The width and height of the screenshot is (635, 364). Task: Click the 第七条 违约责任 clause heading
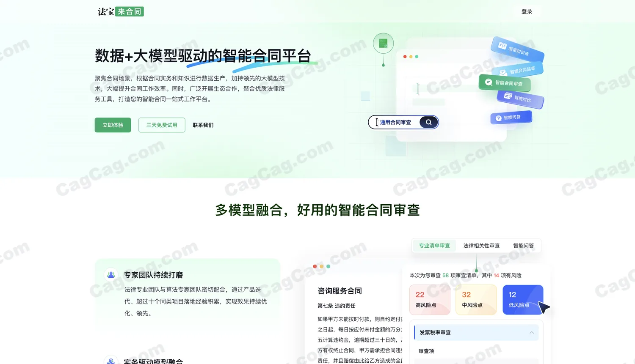[x=337, y=306]
